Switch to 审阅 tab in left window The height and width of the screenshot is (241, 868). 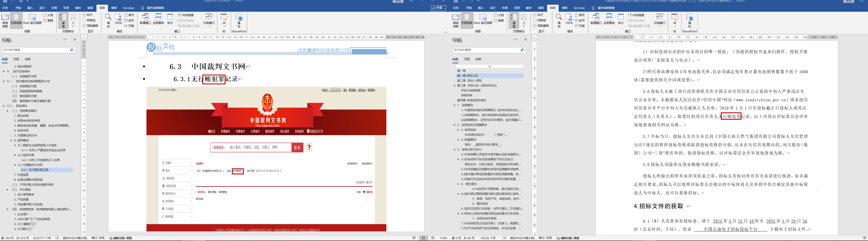coord(90,8)
